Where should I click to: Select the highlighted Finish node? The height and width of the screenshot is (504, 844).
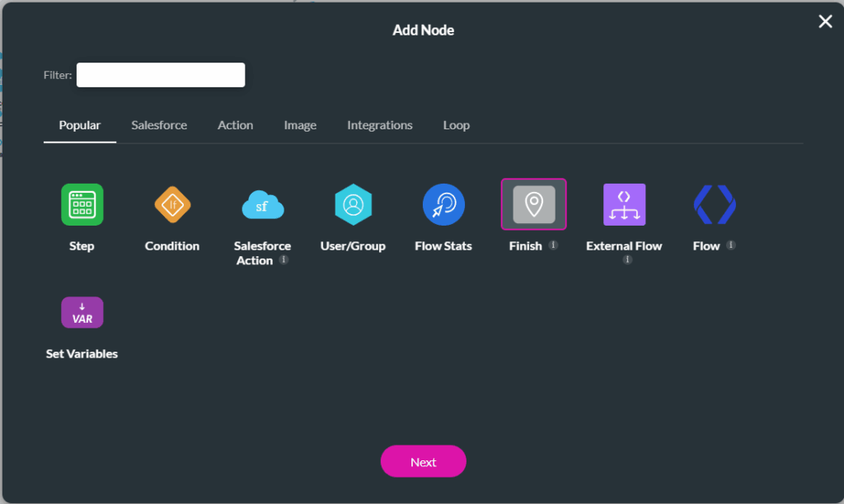533,204
